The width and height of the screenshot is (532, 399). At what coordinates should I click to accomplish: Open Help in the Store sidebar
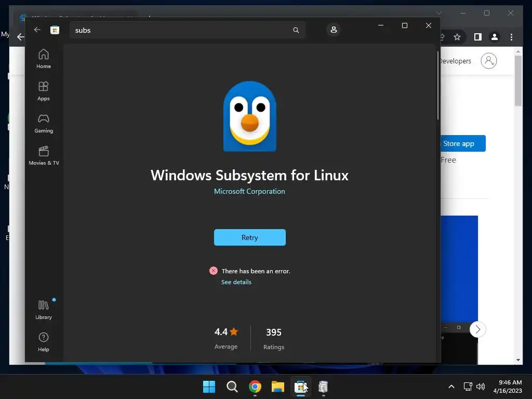pyautogui.click(x=44, y=342)
